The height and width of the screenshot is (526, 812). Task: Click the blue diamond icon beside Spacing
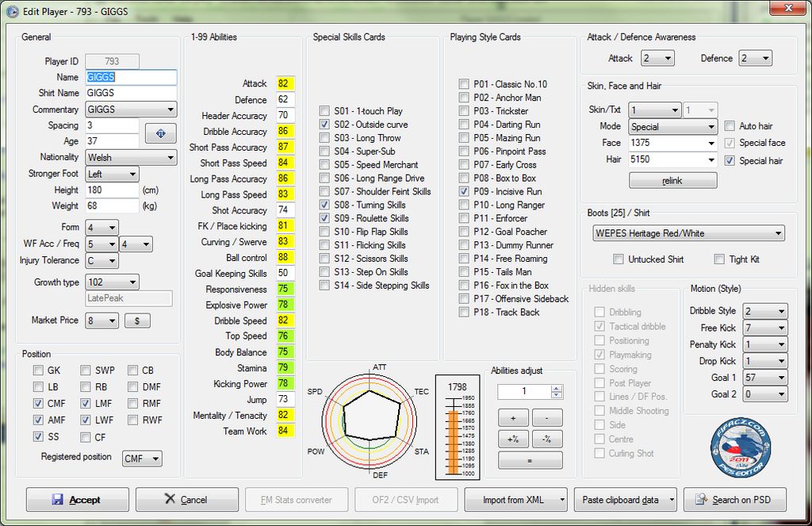(160, 133)
